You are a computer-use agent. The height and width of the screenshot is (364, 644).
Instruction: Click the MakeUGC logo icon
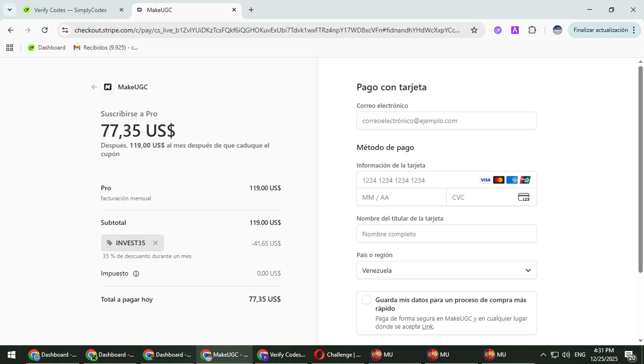click(x=108, y=87)
